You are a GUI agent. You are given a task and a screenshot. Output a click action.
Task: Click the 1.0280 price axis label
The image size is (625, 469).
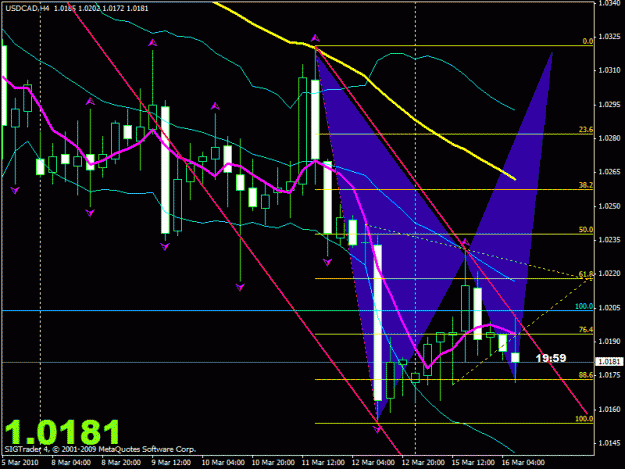click(x=609, y=138)
